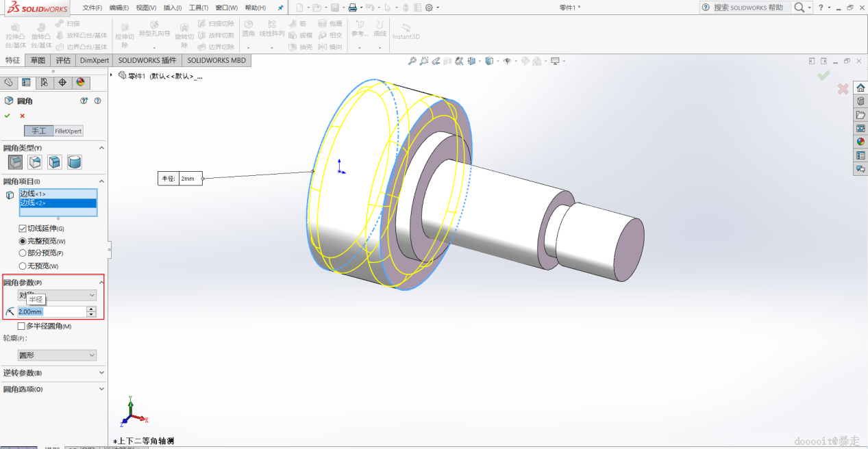Select the 部分预览 radio button
868x449 pixels.
[x=23, y=253]
